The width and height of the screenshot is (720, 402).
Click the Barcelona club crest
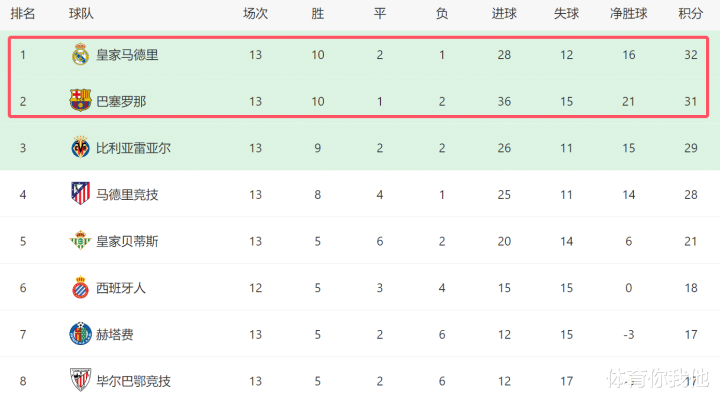80,100
